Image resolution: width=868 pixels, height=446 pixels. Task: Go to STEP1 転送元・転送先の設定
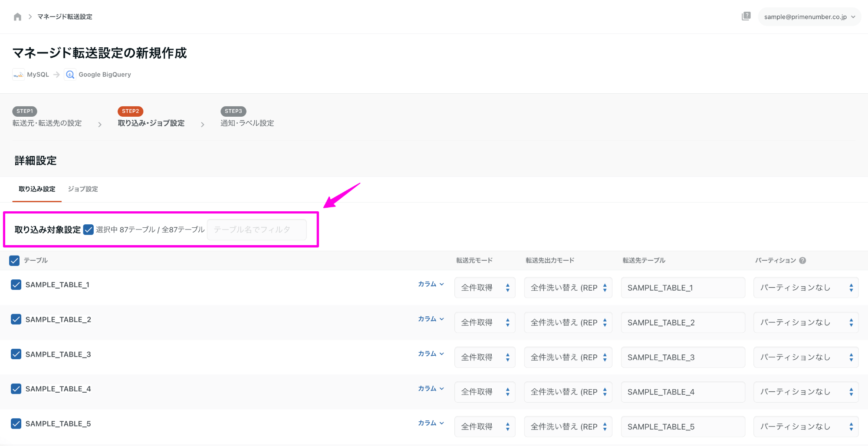pyautogui.click(x=47, y=117)
